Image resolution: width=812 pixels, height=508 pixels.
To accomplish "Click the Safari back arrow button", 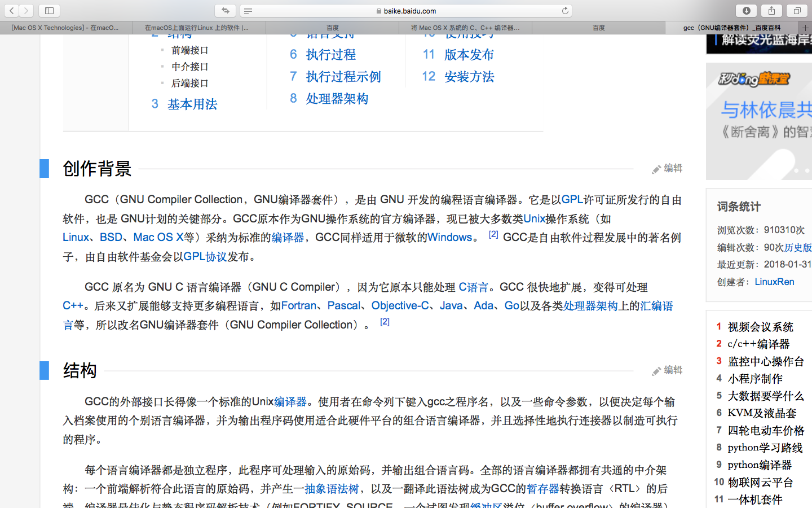I will pos(11,11).
